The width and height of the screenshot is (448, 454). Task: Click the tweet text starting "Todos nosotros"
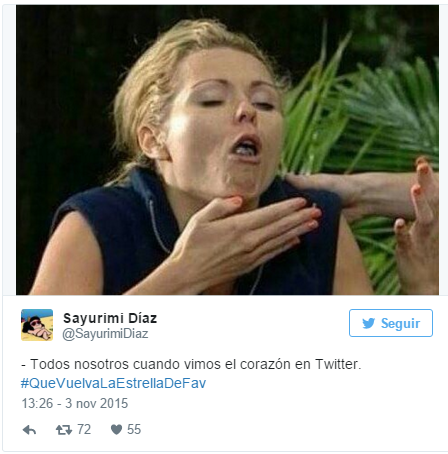click(x=191, y=364)
